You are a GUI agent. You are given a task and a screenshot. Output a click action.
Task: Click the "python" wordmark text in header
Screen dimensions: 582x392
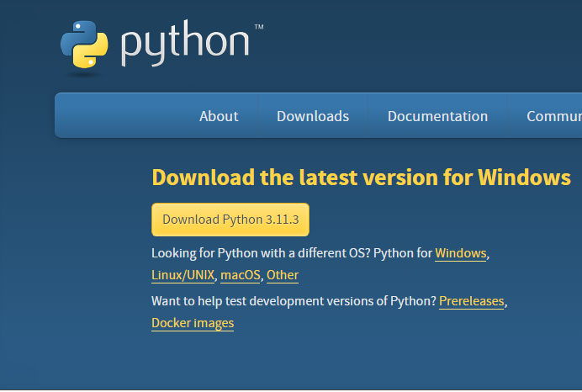(x=185, y=45)
